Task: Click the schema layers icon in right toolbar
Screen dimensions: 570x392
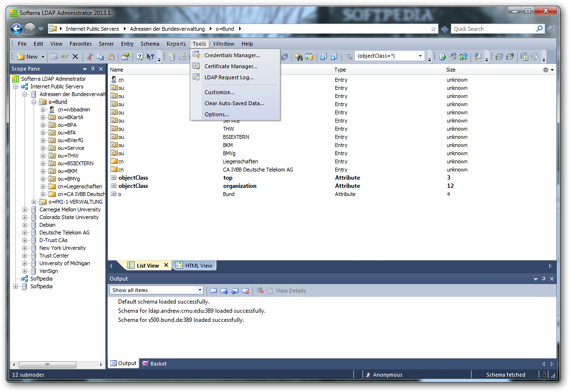Action: tap(499, 57)
